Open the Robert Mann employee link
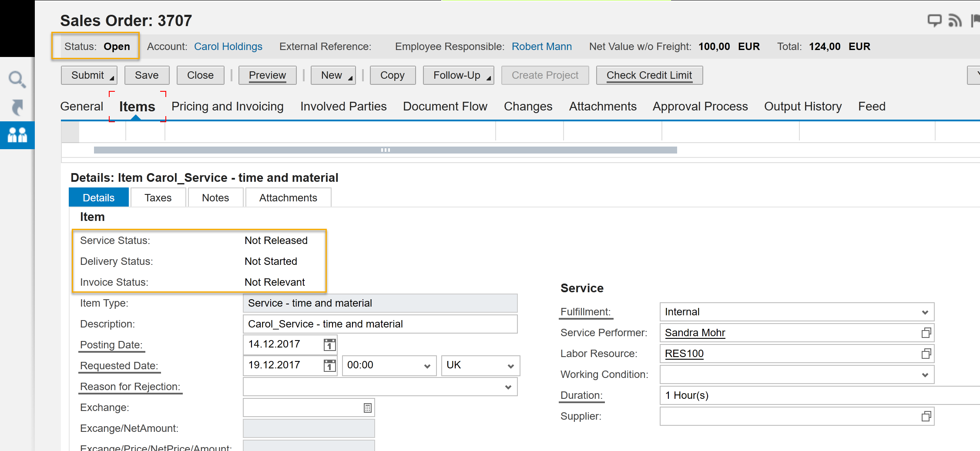The width and height of the screenshot is (980, 451). 542,47
